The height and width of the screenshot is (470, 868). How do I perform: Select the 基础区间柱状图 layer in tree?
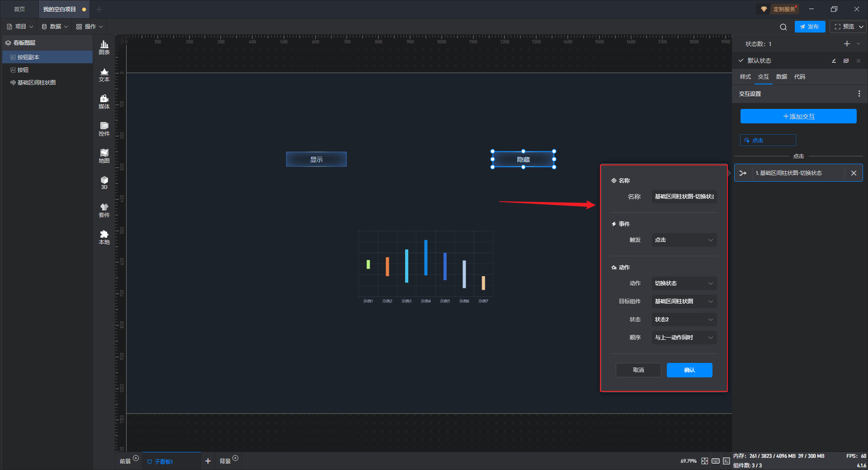(x=37, y=83)
